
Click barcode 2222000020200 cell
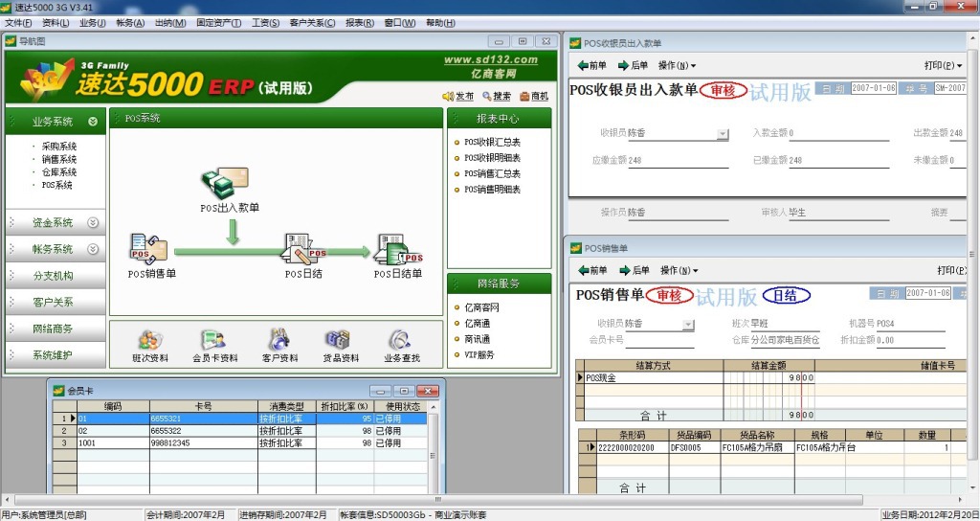point(633,448)
